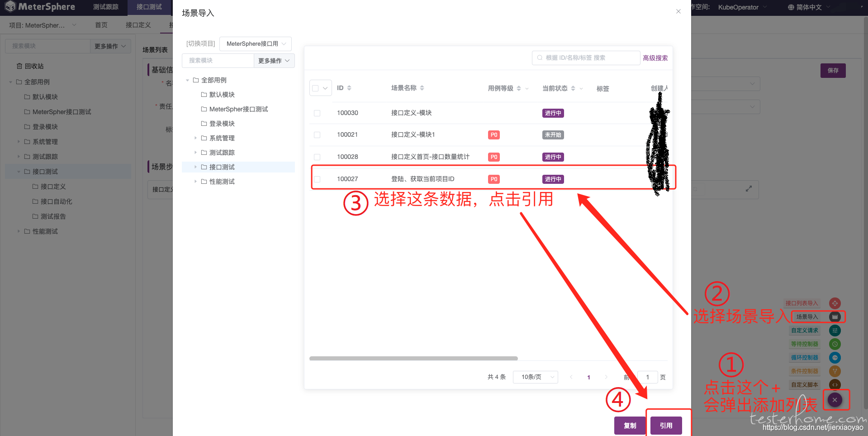Sort the table by 场景名称
Screen dimensions: 868x436
422,88
